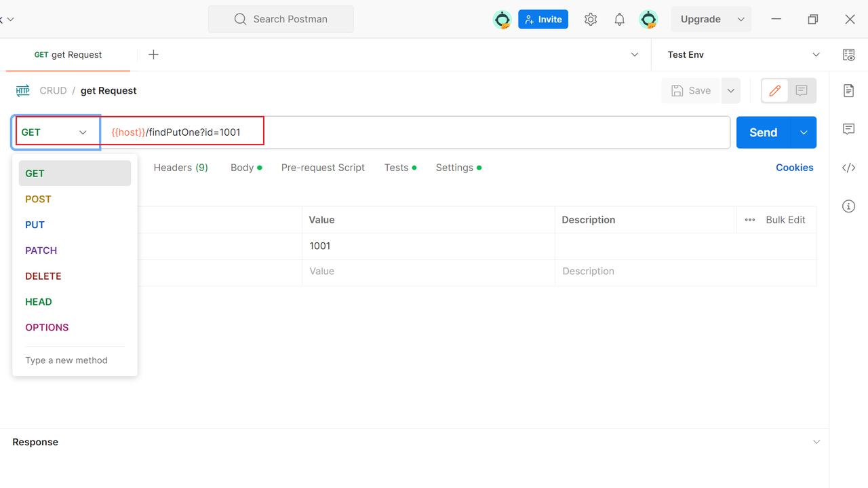Open Save options dropdown arrow
868x488 pixels.
[730, 90]
